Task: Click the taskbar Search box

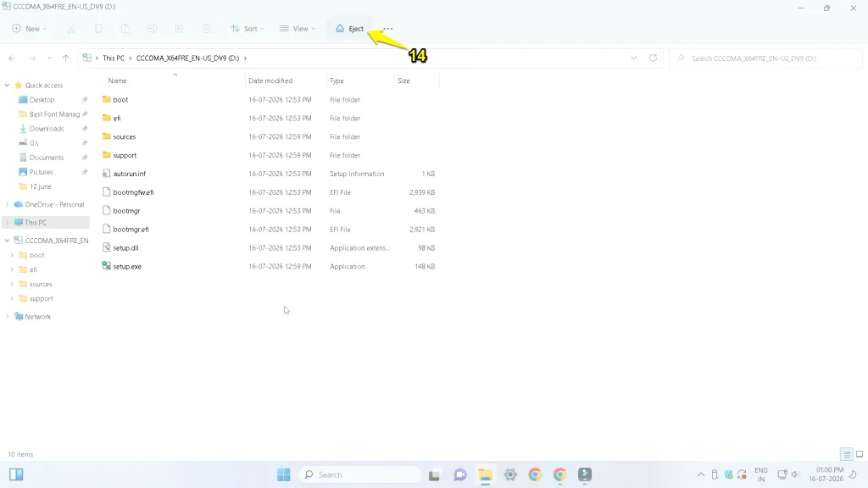Action: (359, 474)
